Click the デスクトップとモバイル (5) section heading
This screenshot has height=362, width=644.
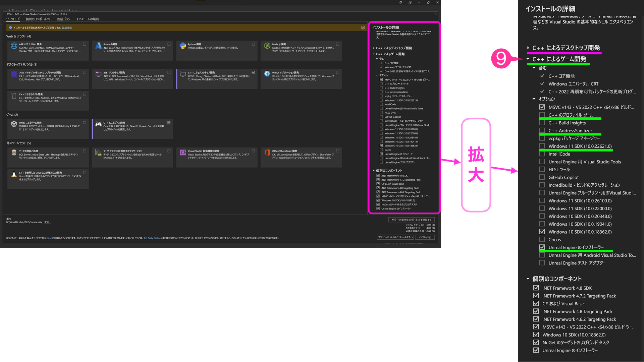point(22,65)
